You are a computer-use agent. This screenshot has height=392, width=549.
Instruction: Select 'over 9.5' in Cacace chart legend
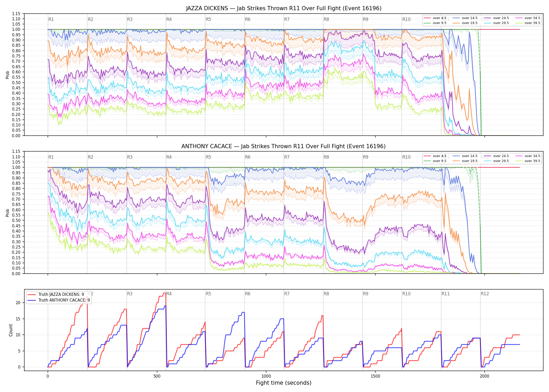(435, 161)
